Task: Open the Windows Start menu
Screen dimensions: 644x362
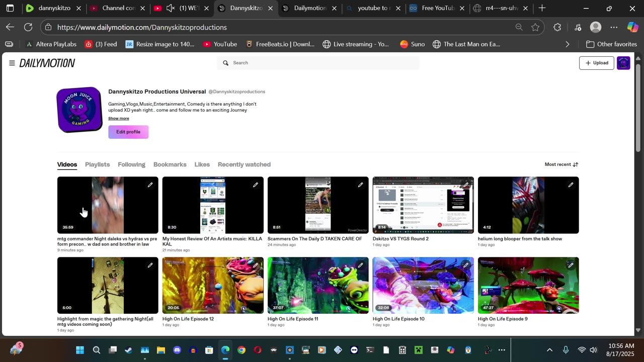Action: coord(80,350)
